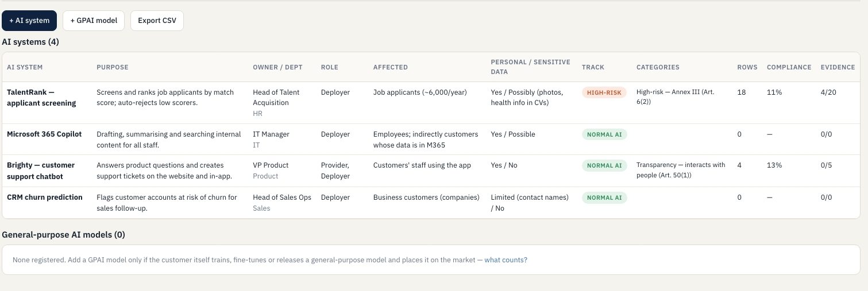Click the 'VP Product' owner cell
This screenshot has width=868, height=291.
pyautogui.click(x=271, y=165)
